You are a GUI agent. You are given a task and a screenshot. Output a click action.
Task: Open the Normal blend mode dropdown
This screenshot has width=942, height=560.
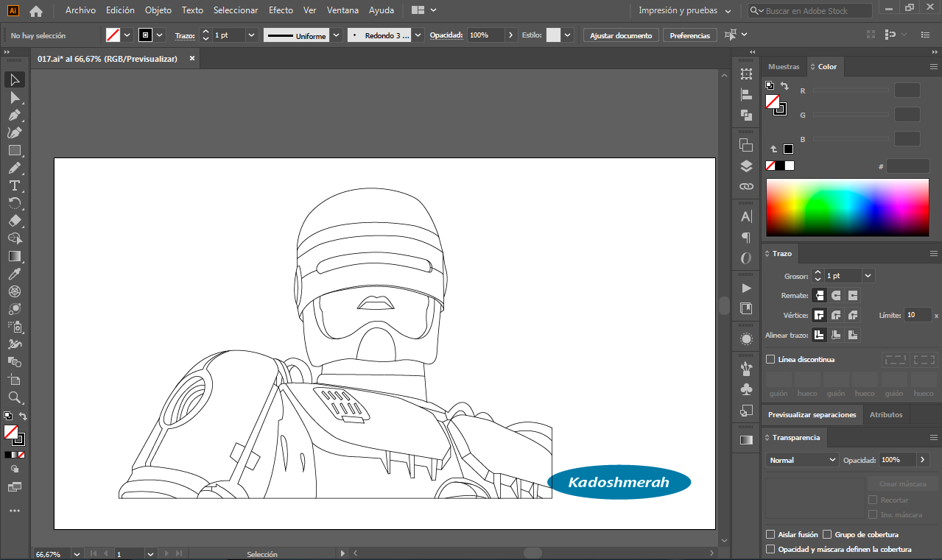pos(802,459)
